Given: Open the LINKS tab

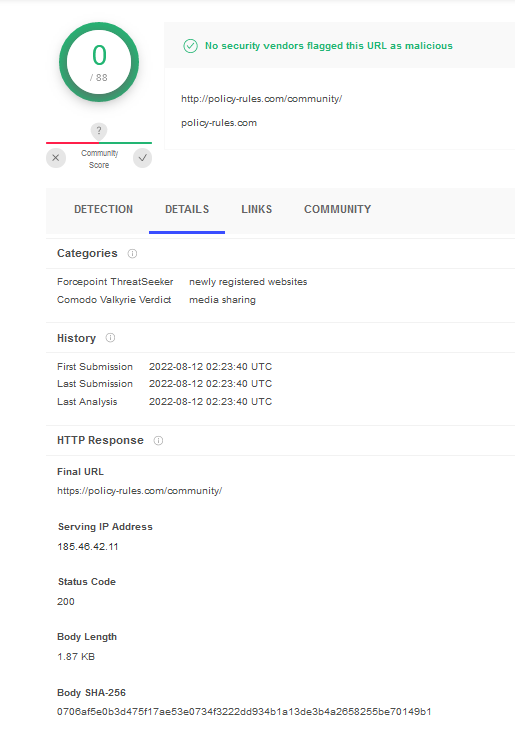Looking at the screenshot, I should coord(256,209).
